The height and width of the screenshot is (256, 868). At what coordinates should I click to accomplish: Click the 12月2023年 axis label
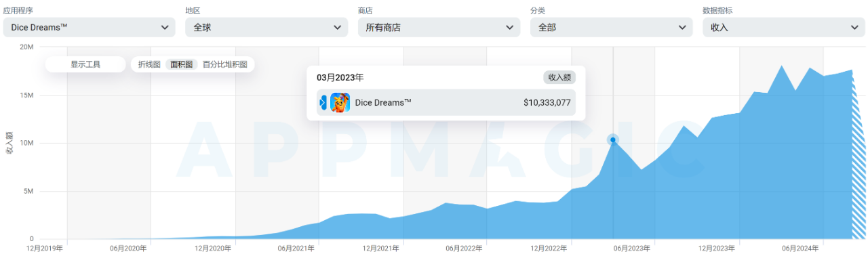coord(717,248)
